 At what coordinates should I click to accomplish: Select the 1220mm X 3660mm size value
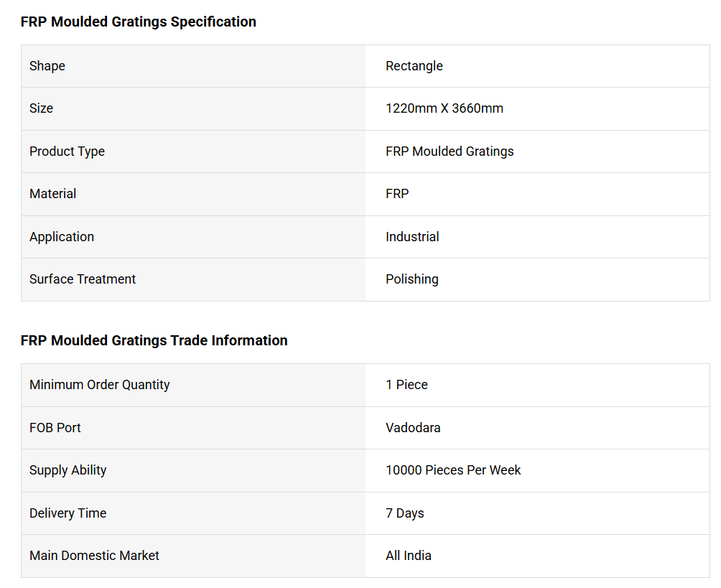(x=445, y=108)
